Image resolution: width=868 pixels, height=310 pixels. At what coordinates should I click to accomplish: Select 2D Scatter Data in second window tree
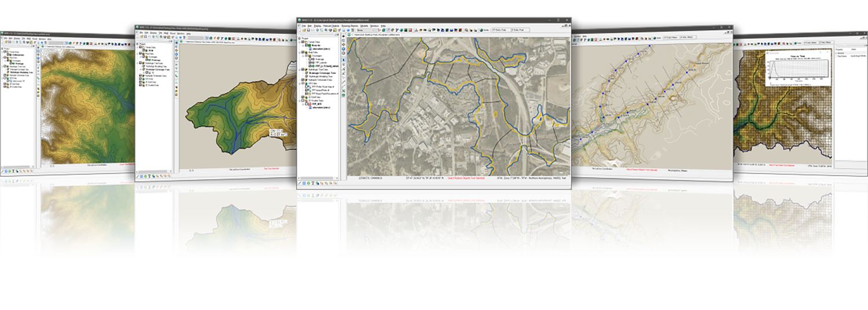pos(152,86)
